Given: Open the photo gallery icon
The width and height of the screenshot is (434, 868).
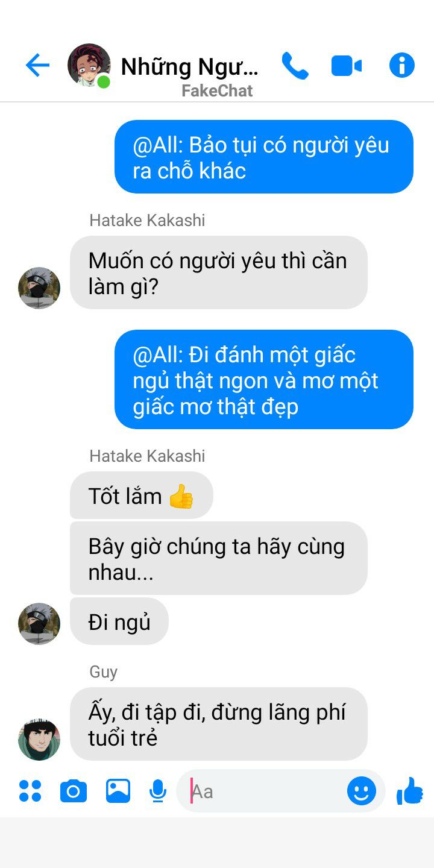Looking at the screenshot, I should [x=118, y=791].
